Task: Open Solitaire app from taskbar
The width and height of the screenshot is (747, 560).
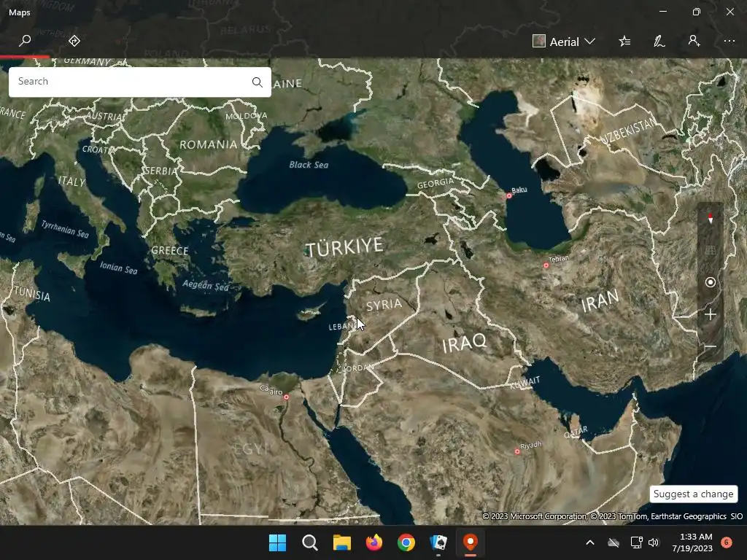Action: (438, 542)
